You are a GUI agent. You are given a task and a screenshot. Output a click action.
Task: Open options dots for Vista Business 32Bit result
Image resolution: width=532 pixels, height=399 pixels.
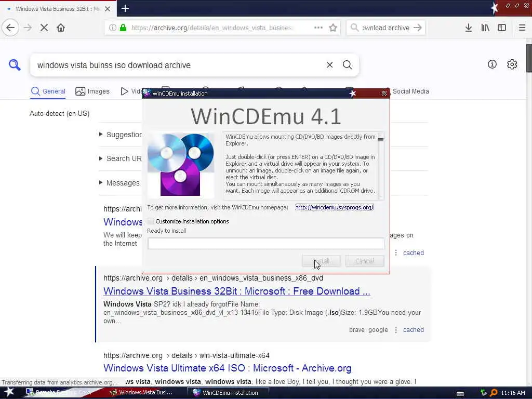pyautogui.click(x=395, y=330)
